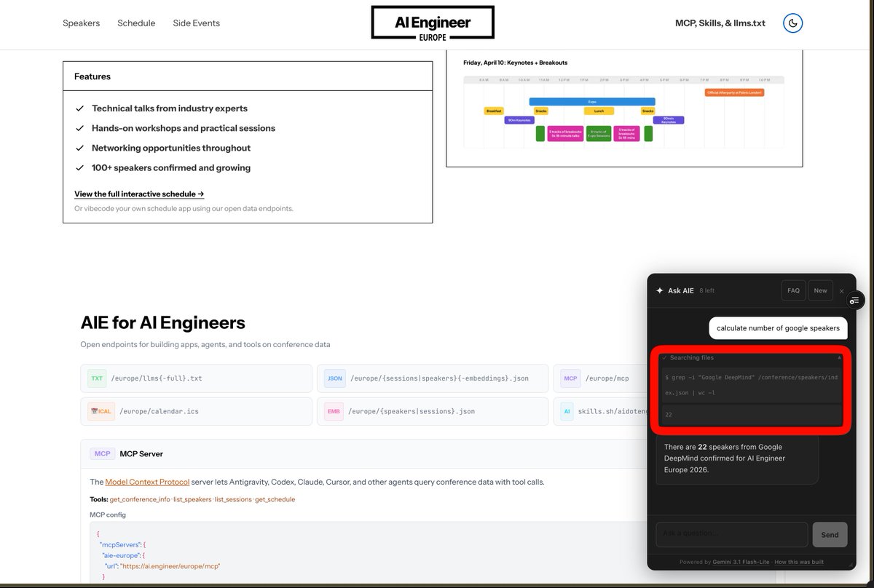This screenshot has height=588, width=874.
Task: Open View the full interactive schedule link
Action: [x=139, y=194]
